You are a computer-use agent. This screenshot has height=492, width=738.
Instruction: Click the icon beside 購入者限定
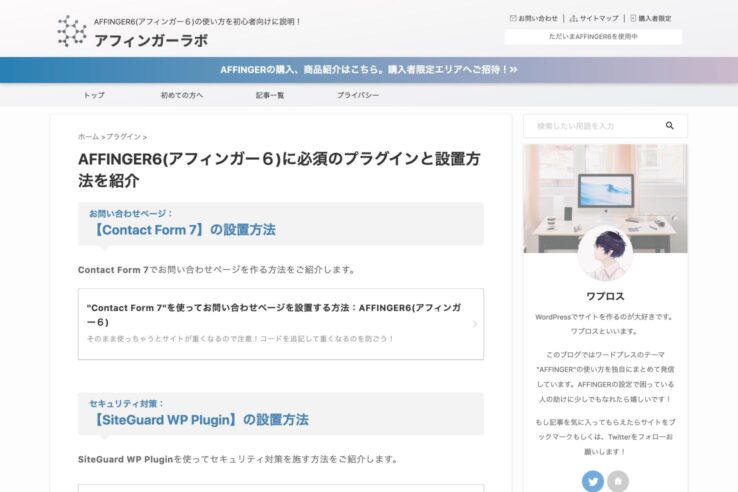coord(633,18)
